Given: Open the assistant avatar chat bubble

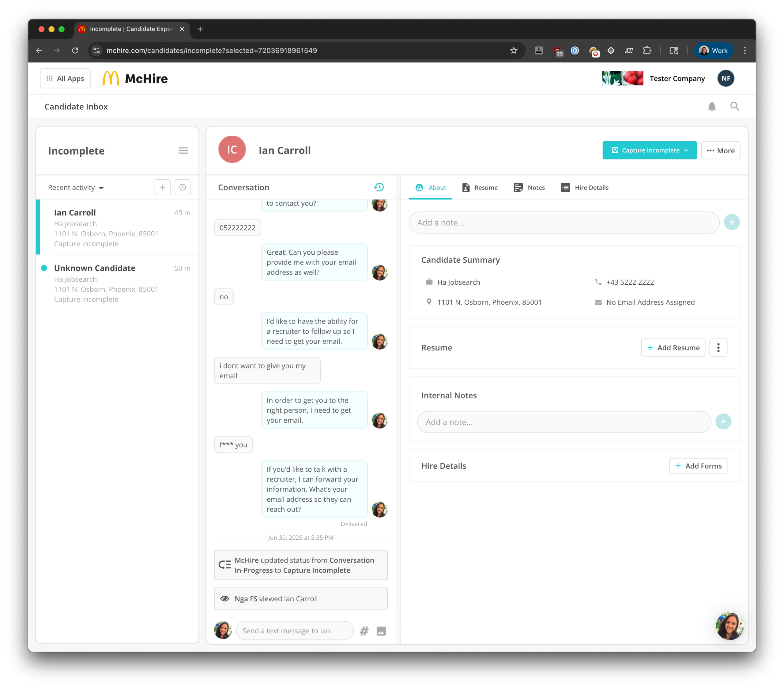Looking at the screenshot, I should (729, 626).
